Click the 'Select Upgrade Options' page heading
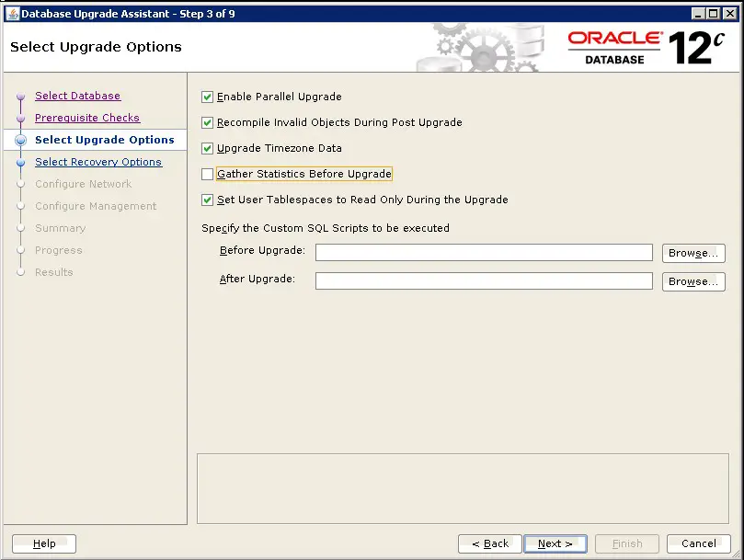 pos(96,47)
